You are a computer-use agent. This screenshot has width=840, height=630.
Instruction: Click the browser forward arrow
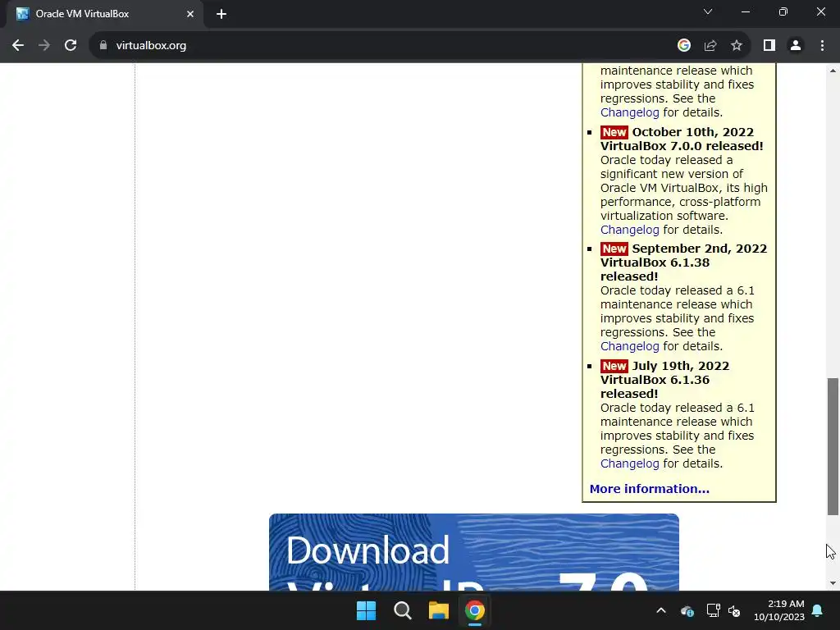tap(44, 46)
